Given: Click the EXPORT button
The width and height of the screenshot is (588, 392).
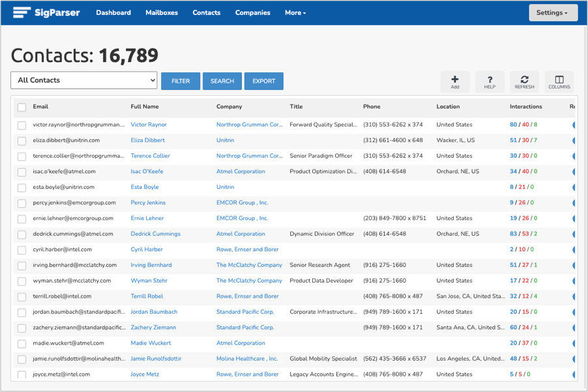Looking at the screenshot, I should pos(263,81).
